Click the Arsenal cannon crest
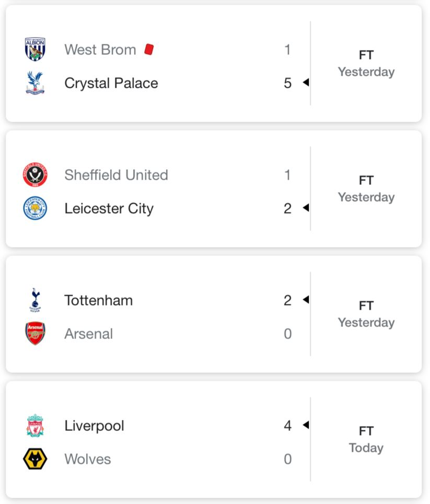This screenshot has width=430, height=504. [x=35, y=333]
